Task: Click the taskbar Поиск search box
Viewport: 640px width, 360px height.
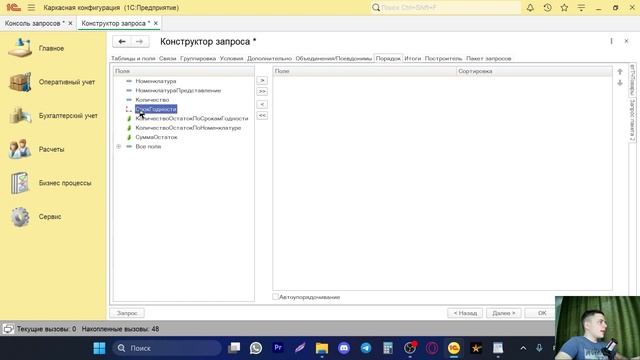Action: 167,348
